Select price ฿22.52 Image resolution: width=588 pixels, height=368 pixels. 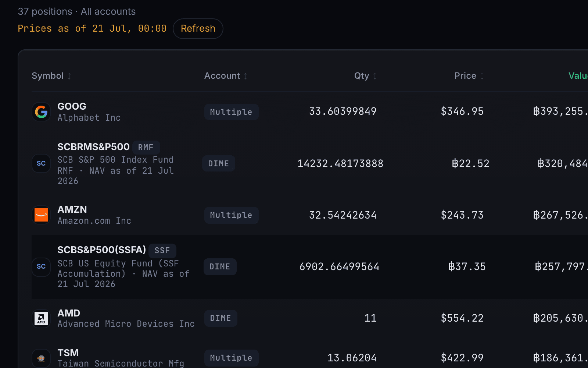470,163
